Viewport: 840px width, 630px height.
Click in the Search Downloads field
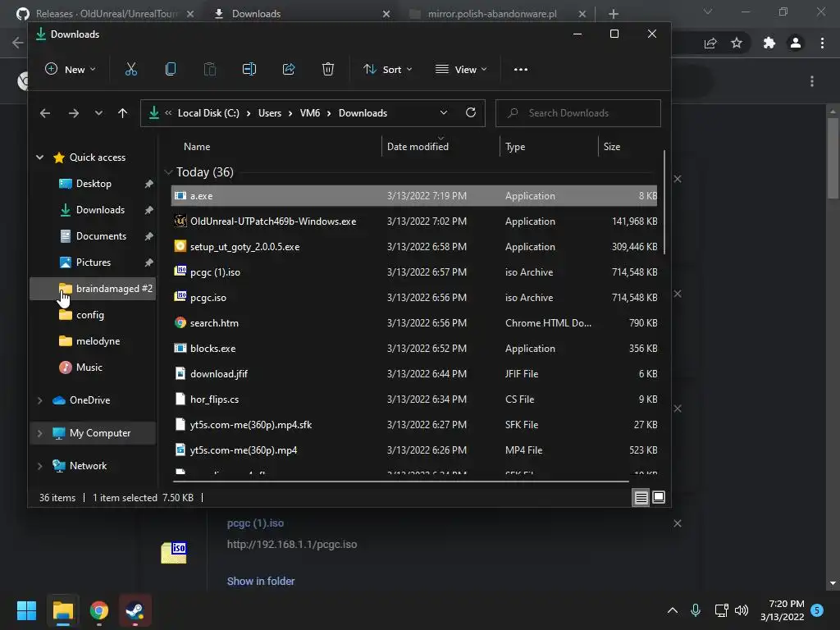[578, 113]
